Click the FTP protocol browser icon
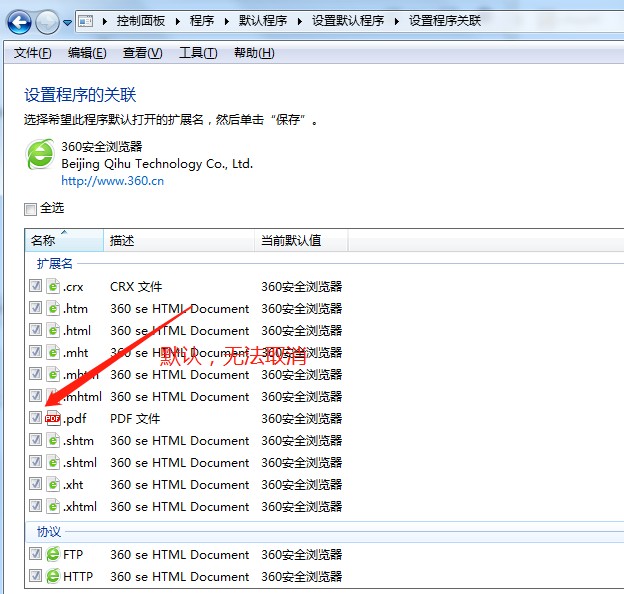Image resolution: width=624 pixels, height=594 pixels. click(x=53, y=554)
